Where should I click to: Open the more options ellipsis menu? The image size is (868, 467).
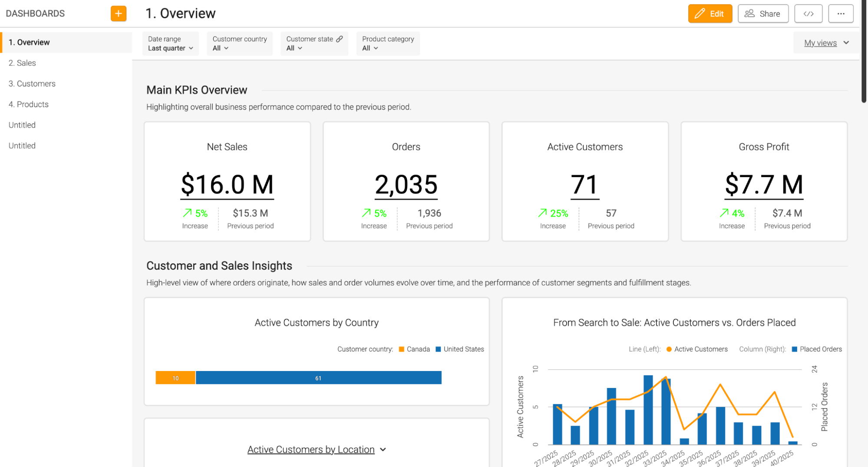coord(841,13)
